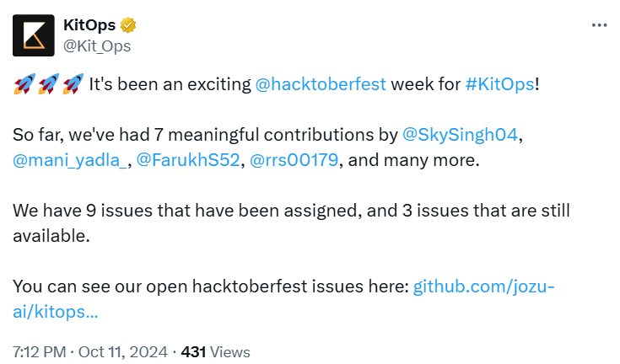Go to the @FarukhS52 profile mention
Image resolution: width=620 pixels, height=364 pixels.
coord(188,160)
